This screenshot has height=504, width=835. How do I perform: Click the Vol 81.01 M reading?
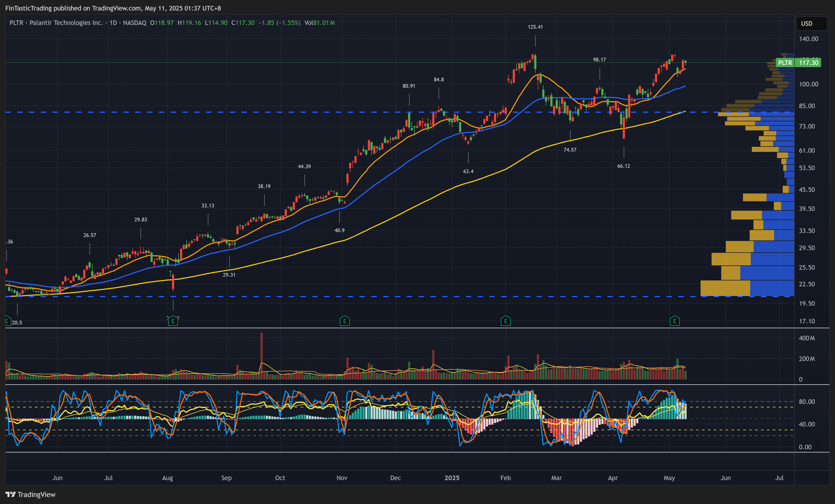[x=320, y=23]
